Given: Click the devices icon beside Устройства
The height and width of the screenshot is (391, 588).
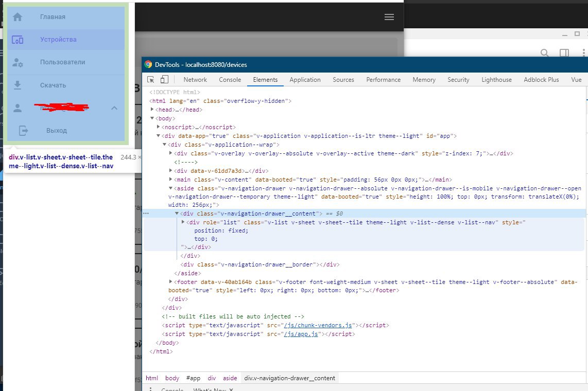Looking at the screenshot, I should pyautogui.click(x=18, y=40).
